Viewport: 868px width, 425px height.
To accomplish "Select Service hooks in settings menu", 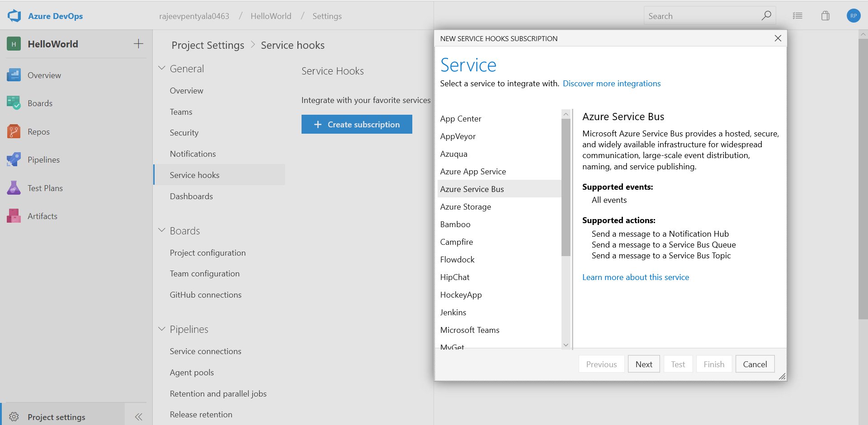I will [220, 175].
